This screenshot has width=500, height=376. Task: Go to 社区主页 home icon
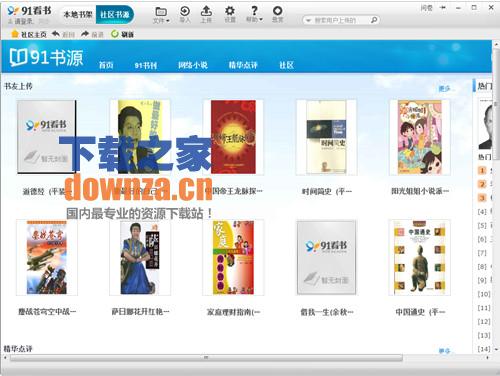pos(15,34)
